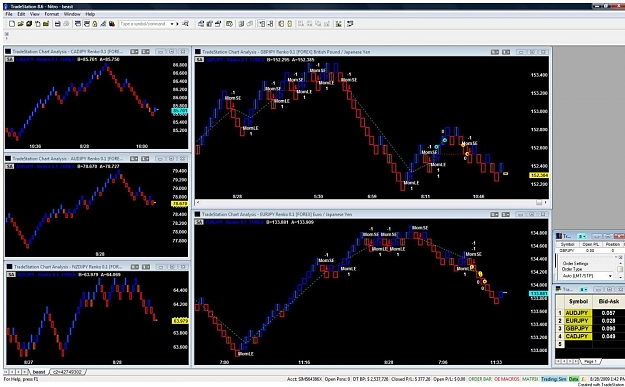Close the Order Settings panel with X icon
This screenshot has width=625, height=387.
(620, 257)
